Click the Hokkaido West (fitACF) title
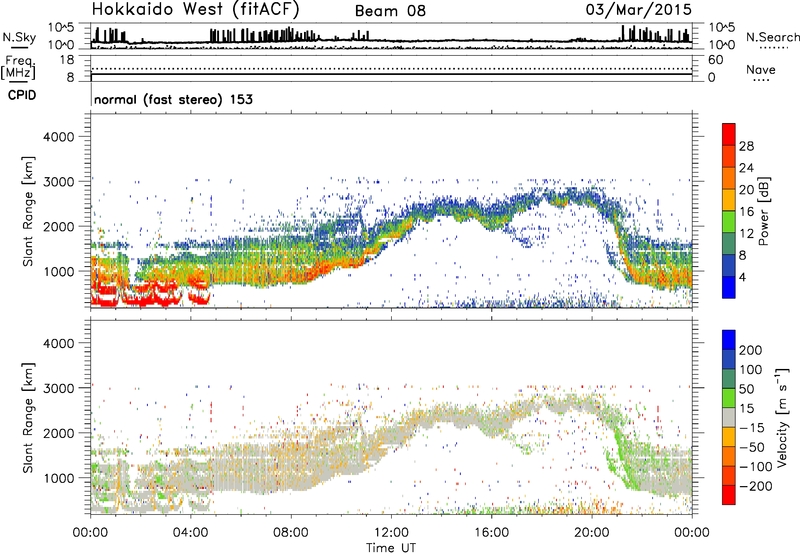This screenshot has height=554, width=800. (x=195, y=10)
